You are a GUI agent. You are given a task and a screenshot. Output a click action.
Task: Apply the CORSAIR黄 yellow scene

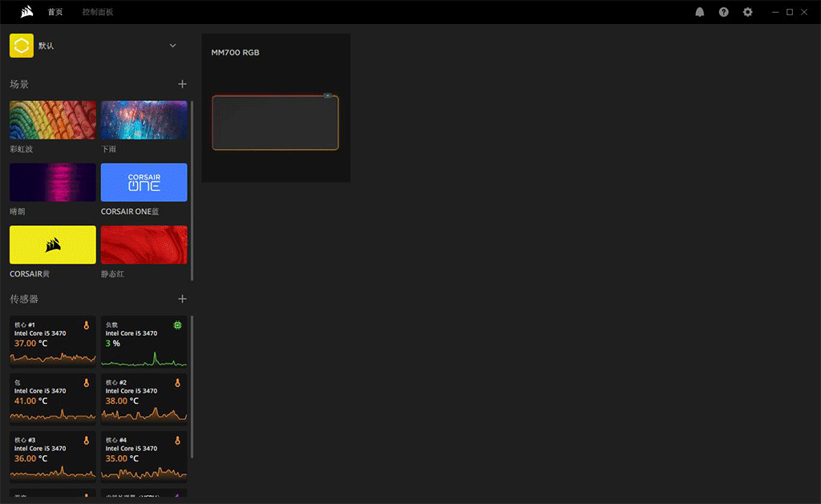(x=53, y=244)
